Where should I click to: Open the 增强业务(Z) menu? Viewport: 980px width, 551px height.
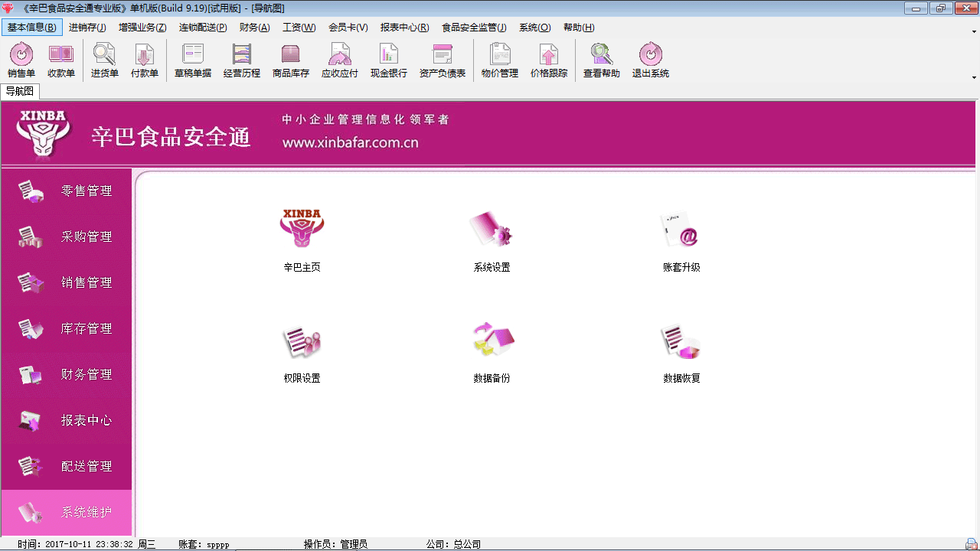142,28
